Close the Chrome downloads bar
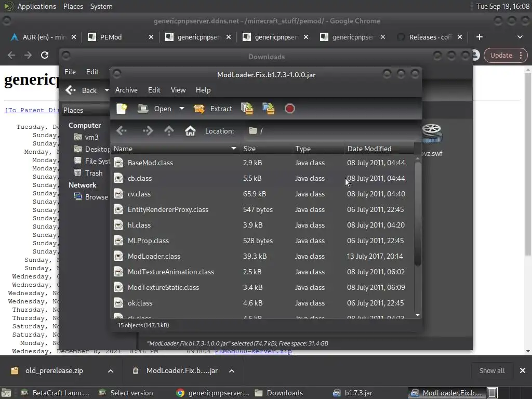 523,371
